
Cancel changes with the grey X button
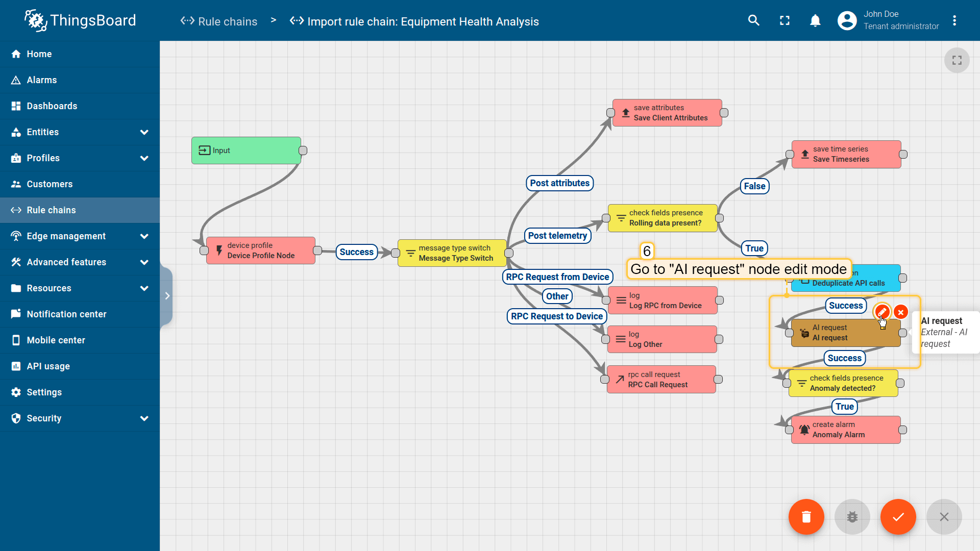point(944,517)
